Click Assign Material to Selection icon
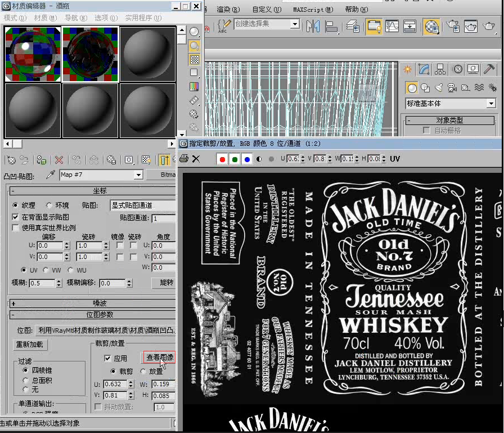 click(x=42, y=159)
